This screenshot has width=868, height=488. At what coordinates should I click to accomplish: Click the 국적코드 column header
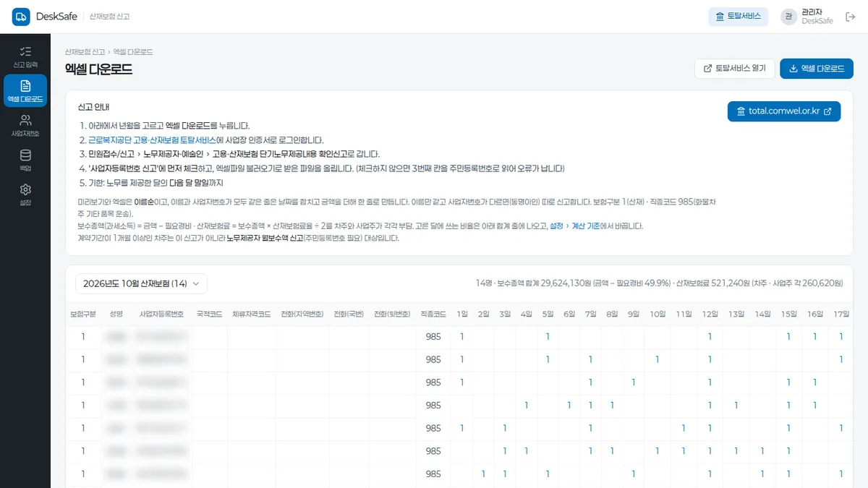210,314
